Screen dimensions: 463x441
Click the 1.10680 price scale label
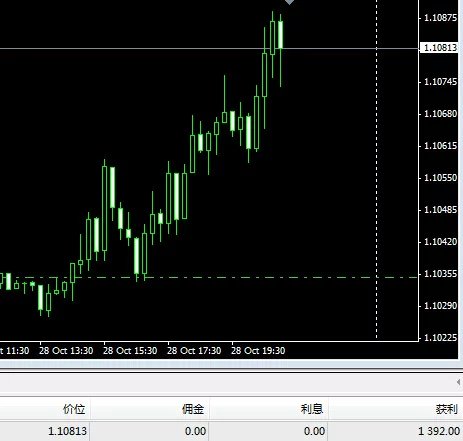point(440,114)
